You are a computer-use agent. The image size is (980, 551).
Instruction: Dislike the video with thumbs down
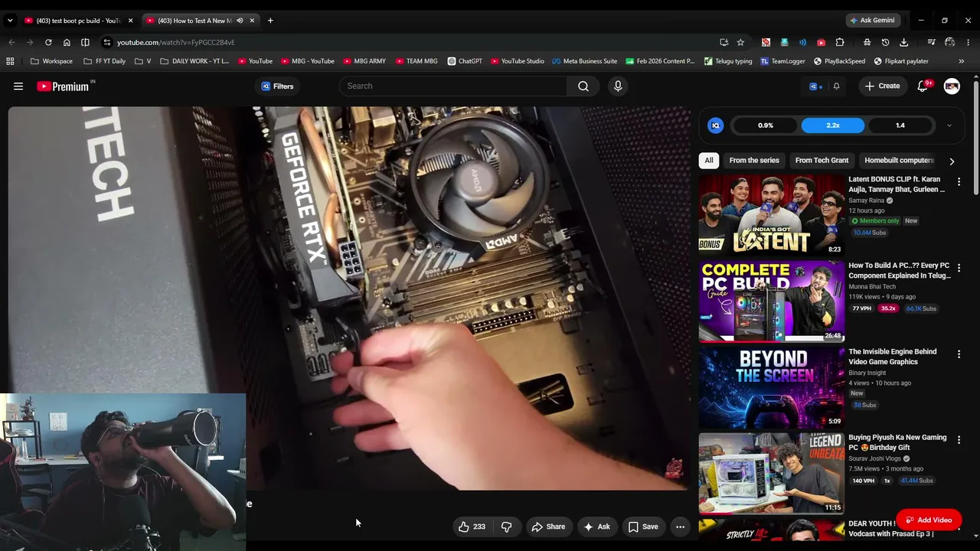coord(506,527)
